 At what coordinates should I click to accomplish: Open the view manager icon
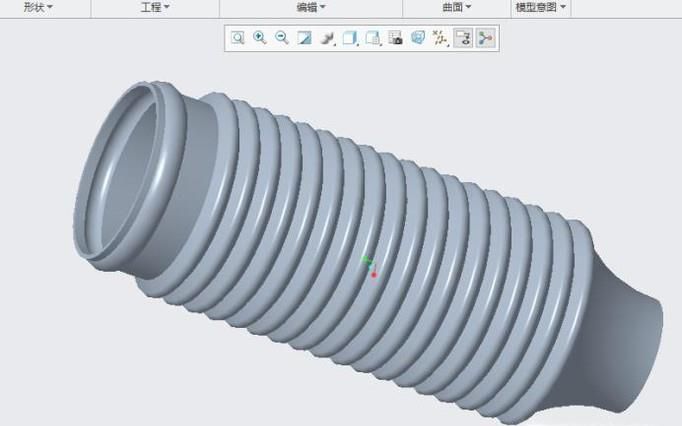395,38
